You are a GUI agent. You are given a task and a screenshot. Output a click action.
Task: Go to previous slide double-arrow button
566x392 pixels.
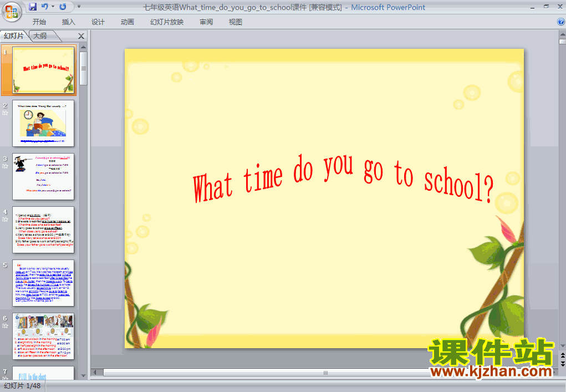pos(562,356)
